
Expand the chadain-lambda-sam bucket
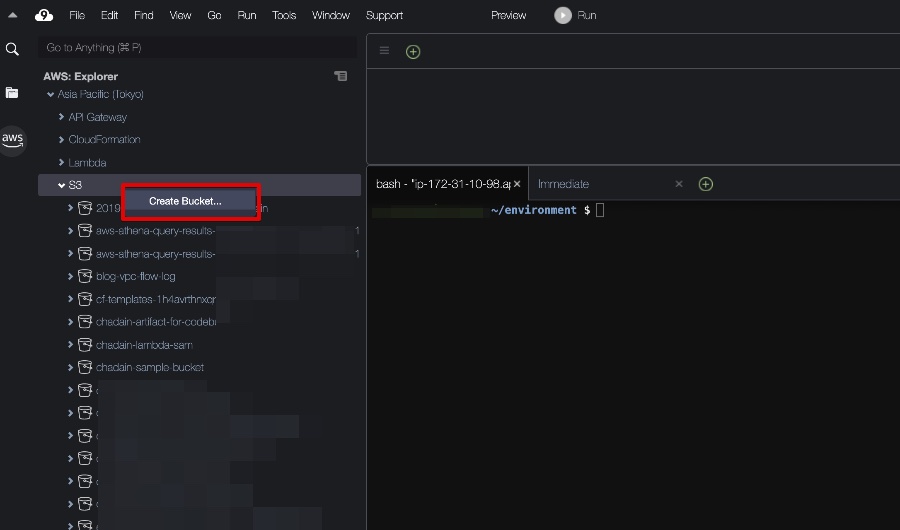[x=71, y=345]
